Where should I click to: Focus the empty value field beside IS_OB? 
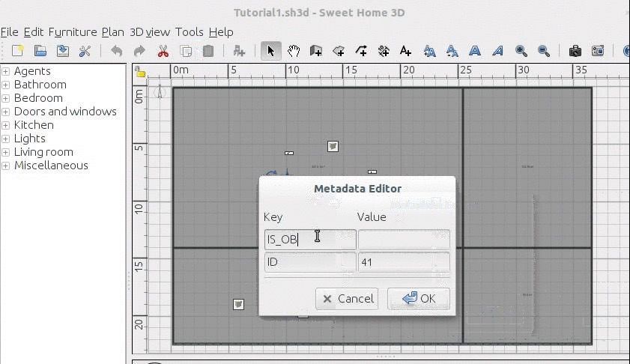pyautogui.click(x=404, y=240)
